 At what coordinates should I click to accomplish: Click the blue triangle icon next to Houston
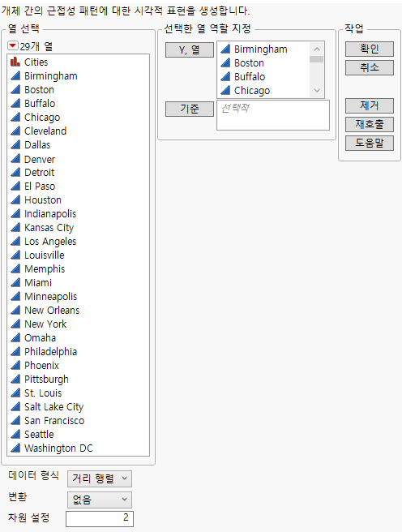tap(15, 199)
